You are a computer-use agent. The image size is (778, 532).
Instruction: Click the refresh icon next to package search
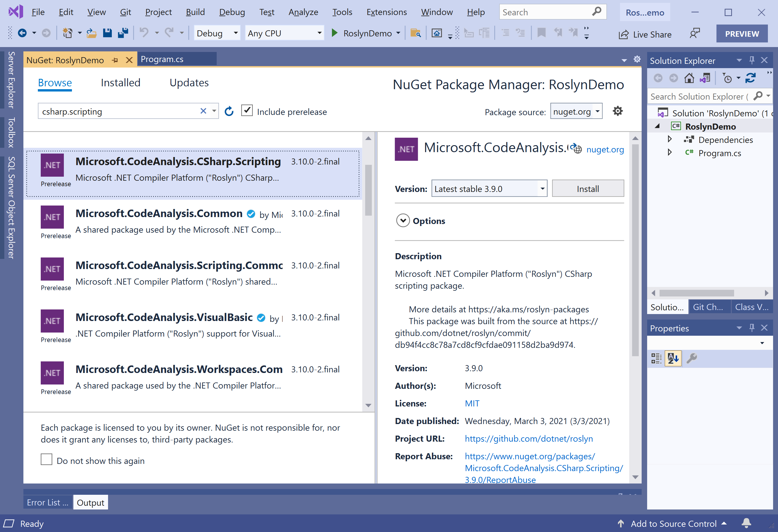point(229,111)
